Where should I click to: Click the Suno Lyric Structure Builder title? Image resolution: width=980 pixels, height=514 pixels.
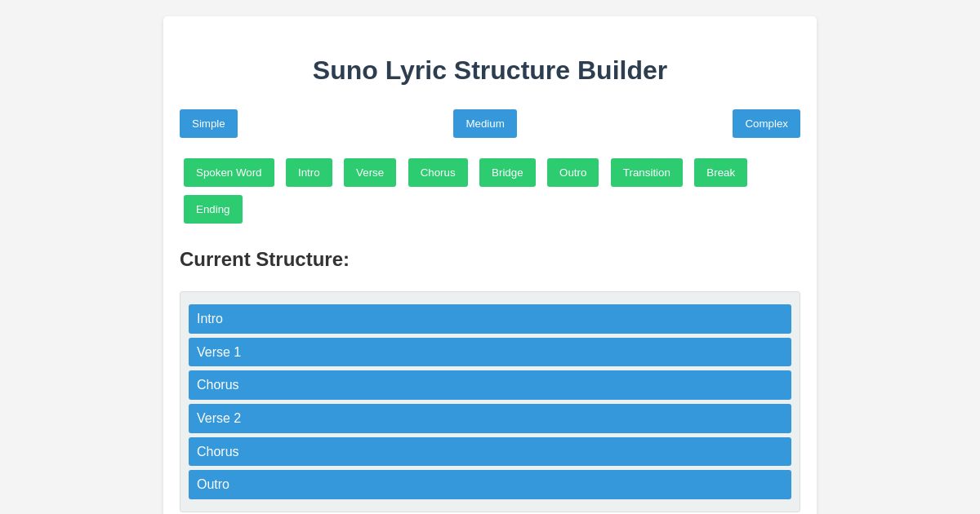click(490, 70)
